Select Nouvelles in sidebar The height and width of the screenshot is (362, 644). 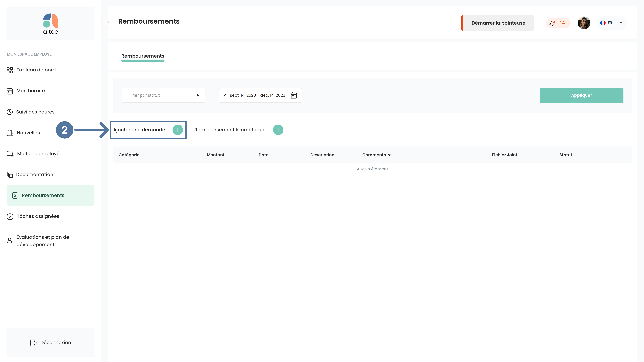28,133
